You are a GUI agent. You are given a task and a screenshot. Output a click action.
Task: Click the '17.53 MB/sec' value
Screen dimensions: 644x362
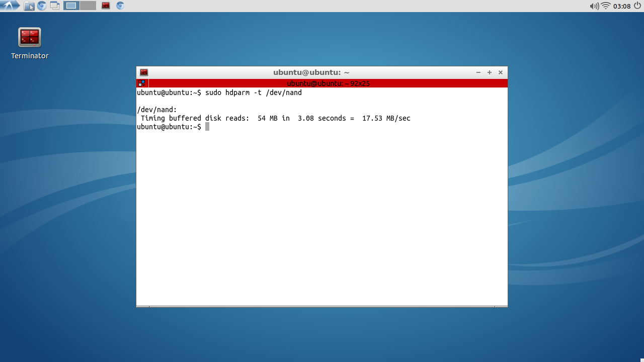pos(386,118)
